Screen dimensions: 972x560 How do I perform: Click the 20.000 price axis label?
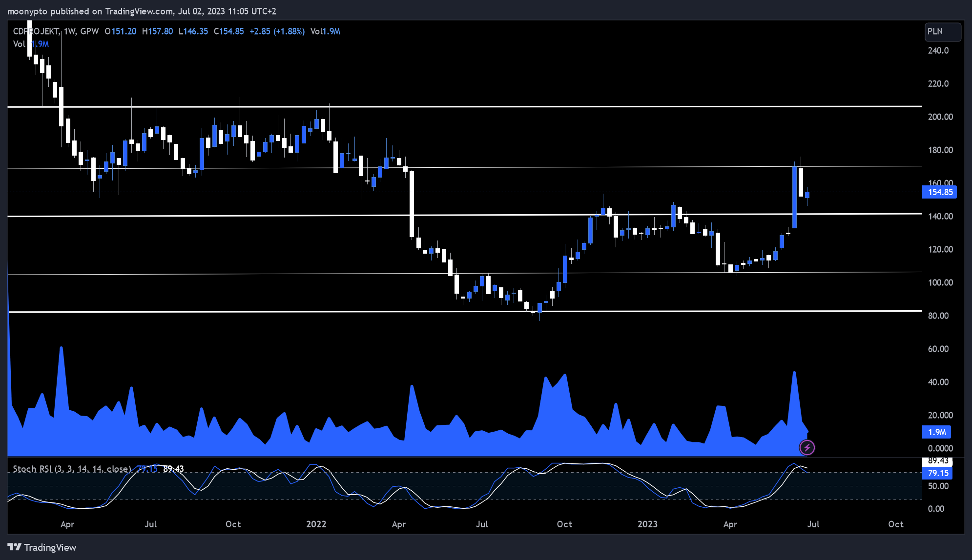point(940,416)
